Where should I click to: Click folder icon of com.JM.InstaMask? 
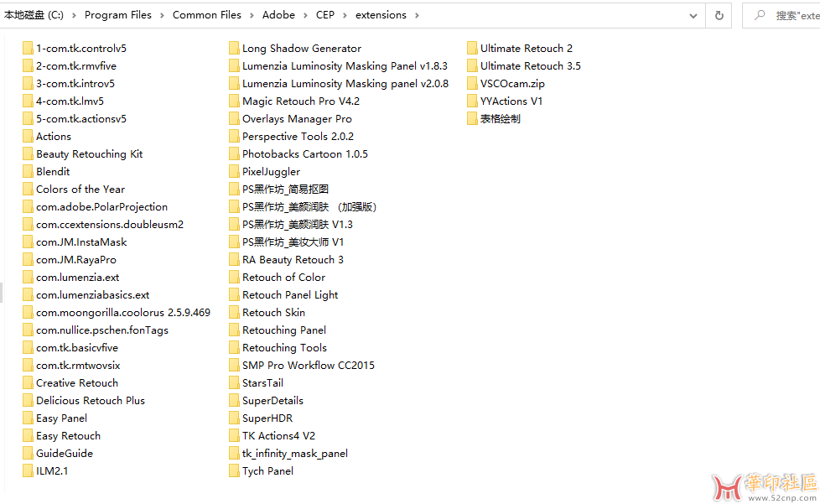click(28, 242)
